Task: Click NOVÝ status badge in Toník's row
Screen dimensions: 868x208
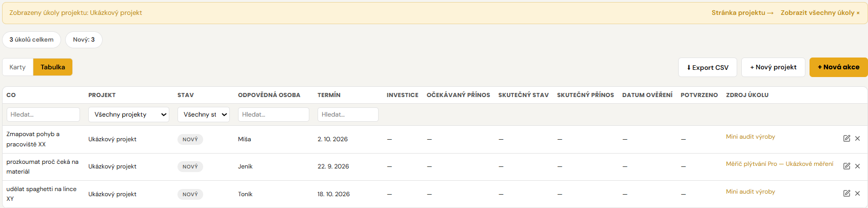Action: 190,194
